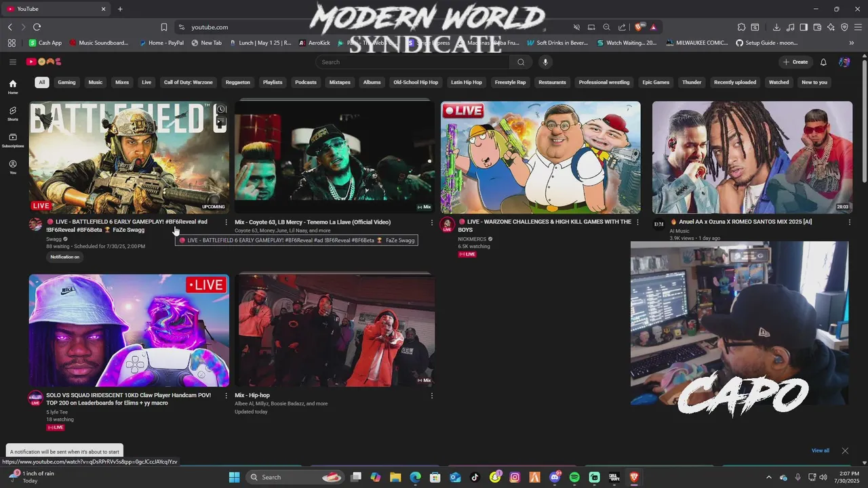Go back with browser back arrow

point(10,27)
